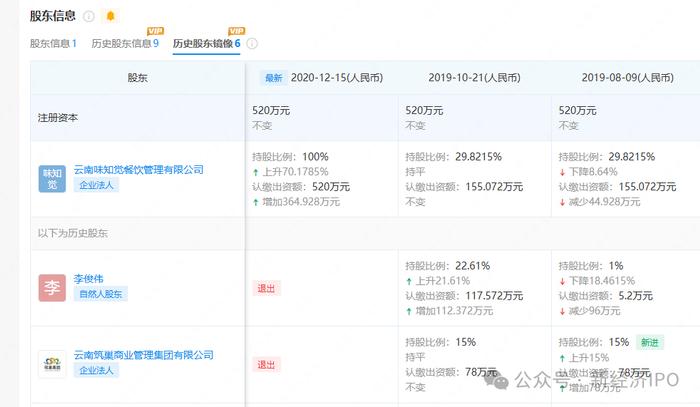Click the 2019-08-09(人民币) column header
The width and height of the screenshot is (700, 407).
pyautogui.click(x=628, y=78)
